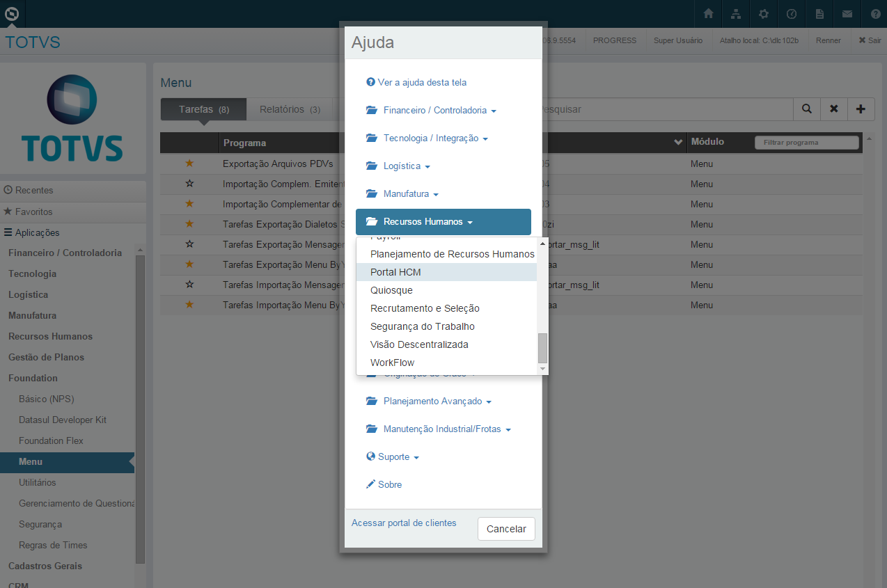This screenshot has width=887, height=588.
Task: Open Foundation Flex sidebar item
Action: point(51,440)
